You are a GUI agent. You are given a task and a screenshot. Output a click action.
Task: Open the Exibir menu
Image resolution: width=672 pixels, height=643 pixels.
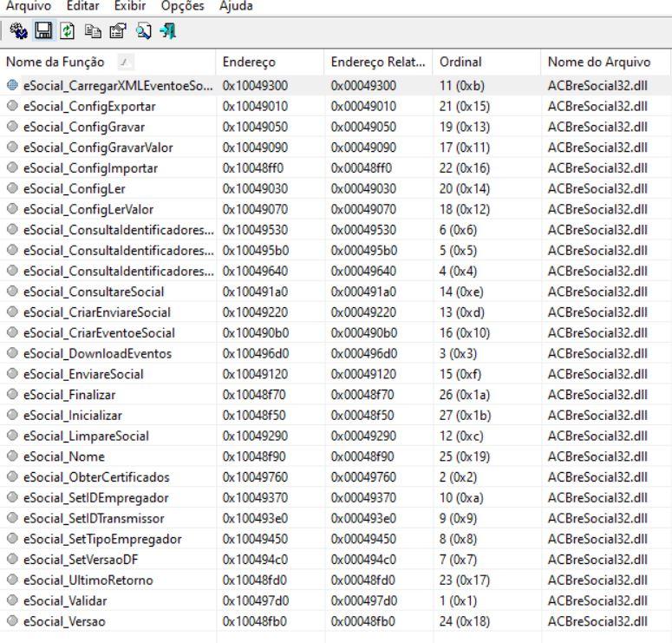coord(130,6)
